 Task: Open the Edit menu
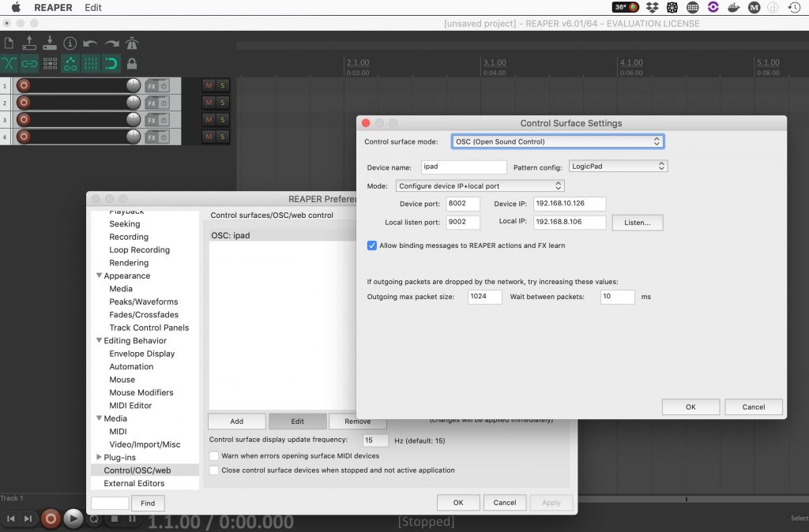coord(93,7)
